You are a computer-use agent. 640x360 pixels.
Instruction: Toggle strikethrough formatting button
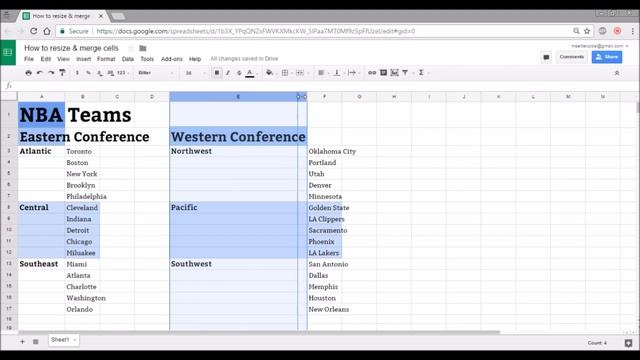click(239, 73)
